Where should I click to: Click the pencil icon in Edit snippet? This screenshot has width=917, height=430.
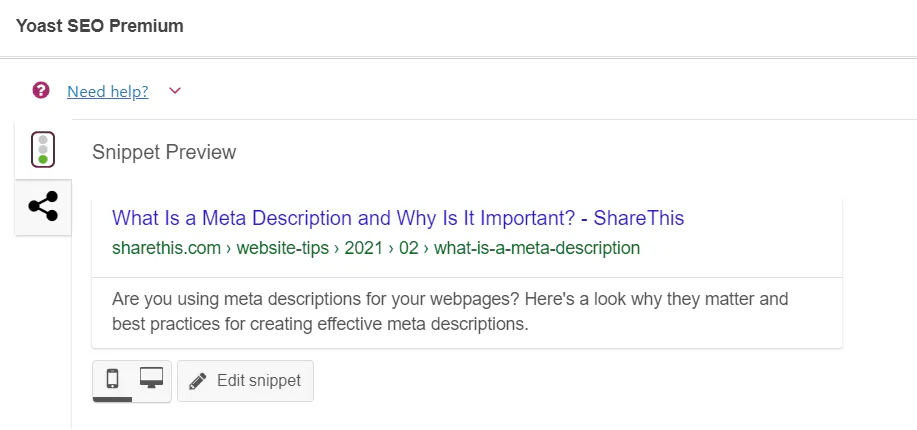pyautogui.click(x=198, y=381)
